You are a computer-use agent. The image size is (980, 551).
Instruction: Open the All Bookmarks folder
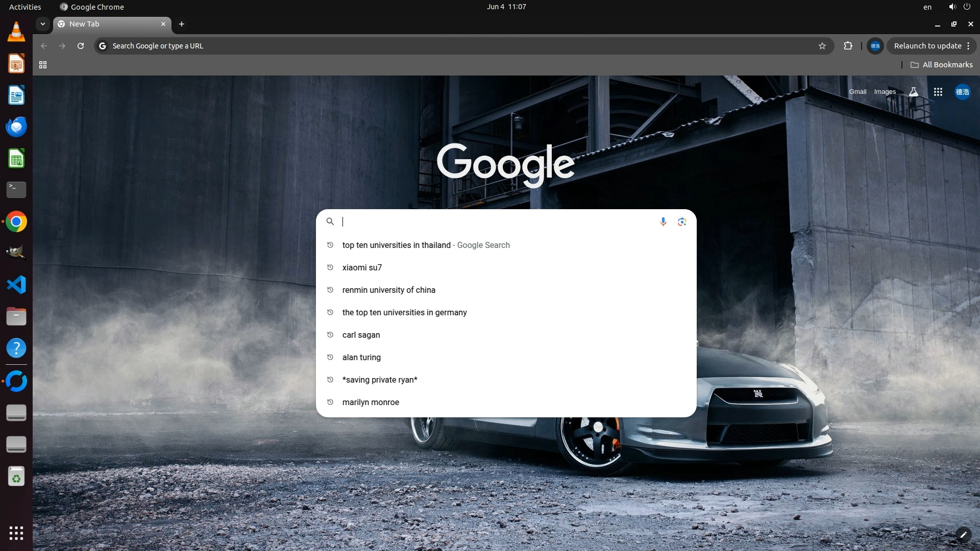coord(942,65)
